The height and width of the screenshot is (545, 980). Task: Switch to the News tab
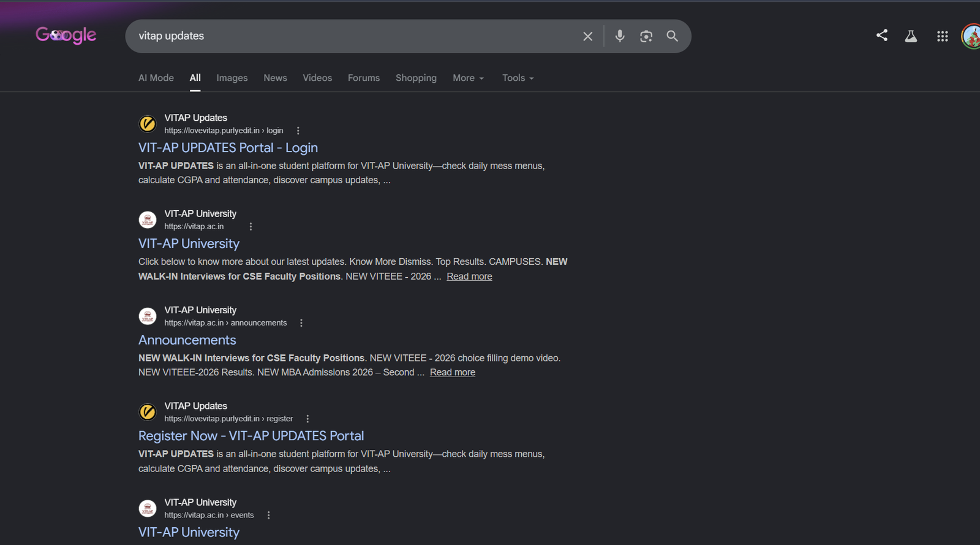tap(276, 78)
